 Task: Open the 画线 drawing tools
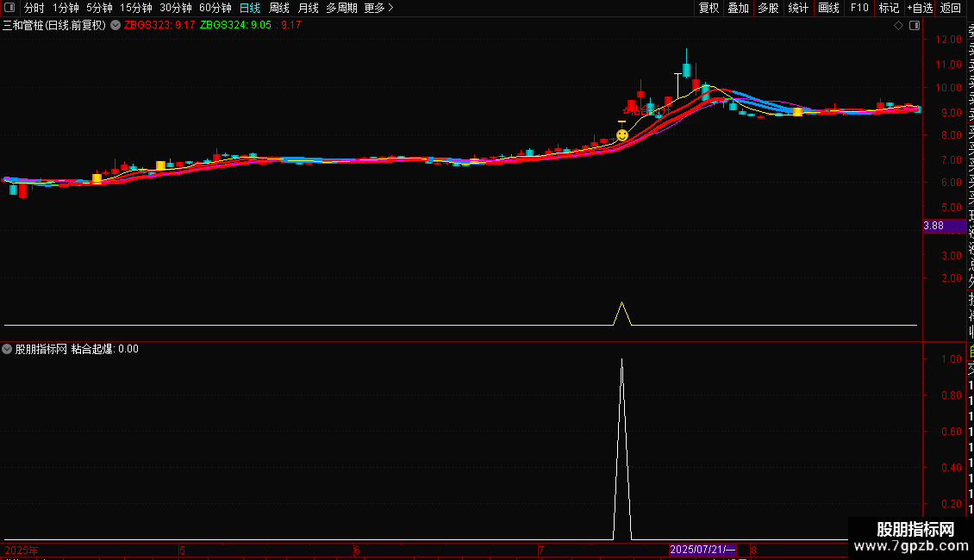[x=828, y=8]
